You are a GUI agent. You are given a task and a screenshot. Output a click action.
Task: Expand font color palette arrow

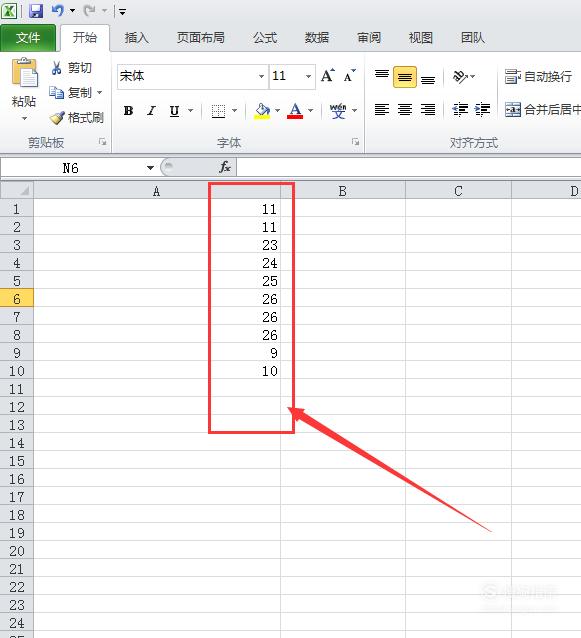point(311,111)
